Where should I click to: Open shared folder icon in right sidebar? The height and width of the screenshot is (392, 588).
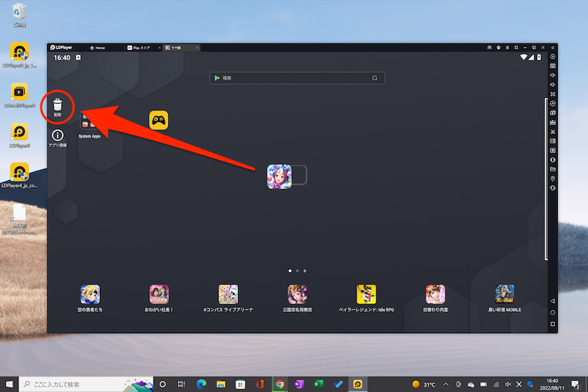pyautogui.click(x=553, y=169)
